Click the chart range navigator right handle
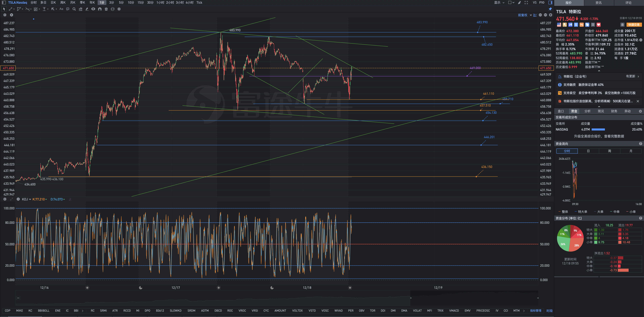The height and width of the screenshot is (317, 644). [538, 298]
